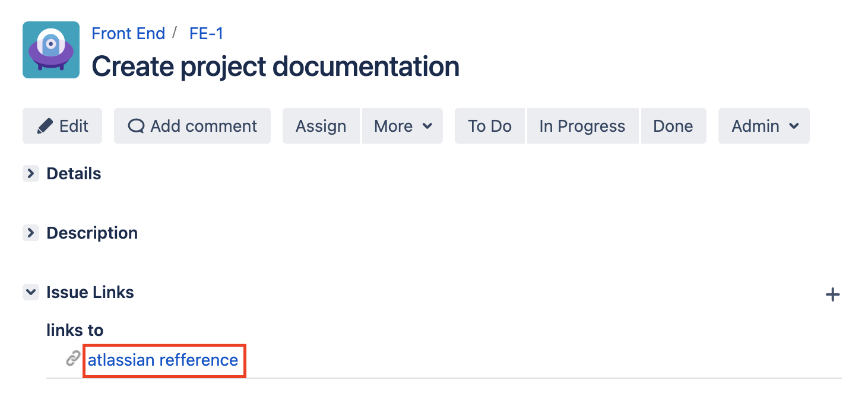This screenshot has width=868, height=412.
Task: Open the More dropdown menu
Action: [x=403, y=126]
